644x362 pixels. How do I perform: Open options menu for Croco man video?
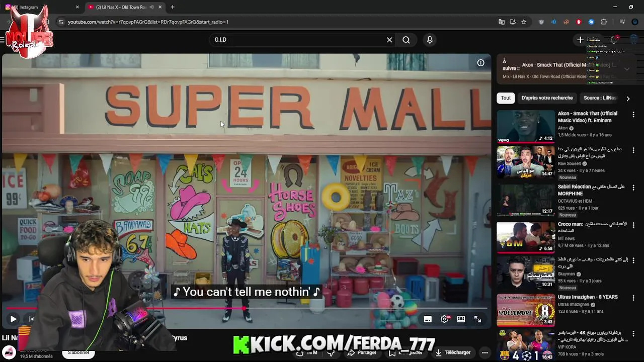(x=633, y=225)
